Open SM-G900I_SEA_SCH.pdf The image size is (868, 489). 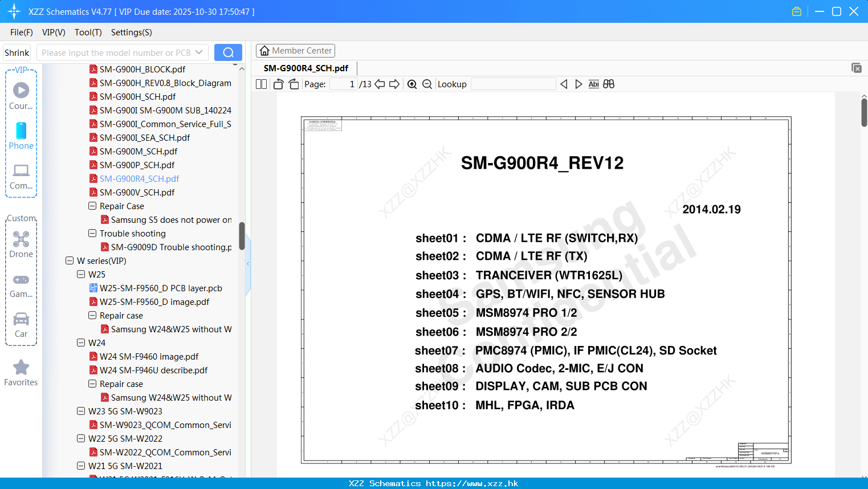point(145,137)
